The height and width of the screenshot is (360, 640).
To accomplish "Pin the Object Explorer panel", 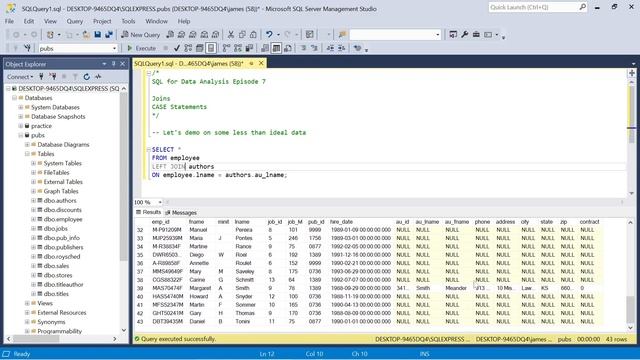I will [113, 64].
